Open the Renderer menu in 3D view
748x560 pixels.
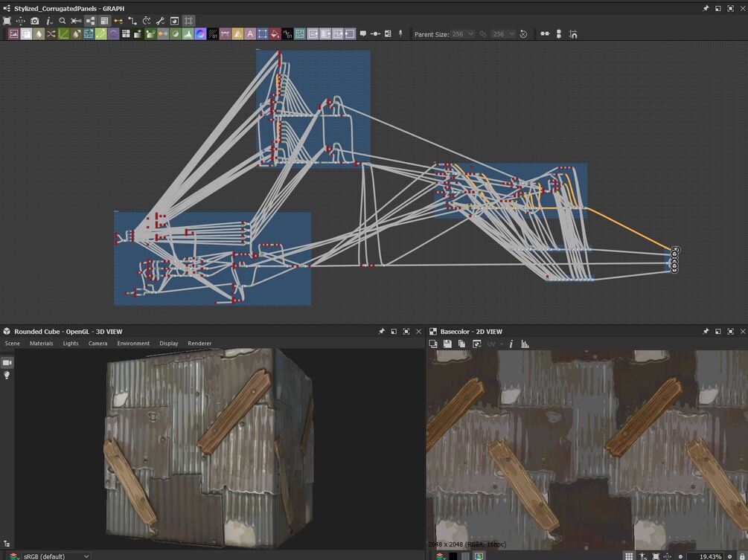[x=199, y=344]
